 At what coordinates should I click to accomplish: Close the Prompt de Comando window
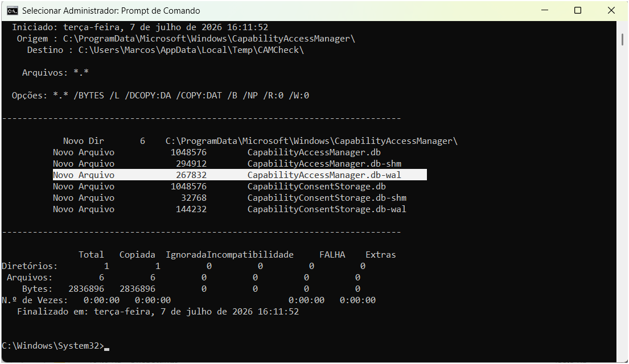(611, 10)
